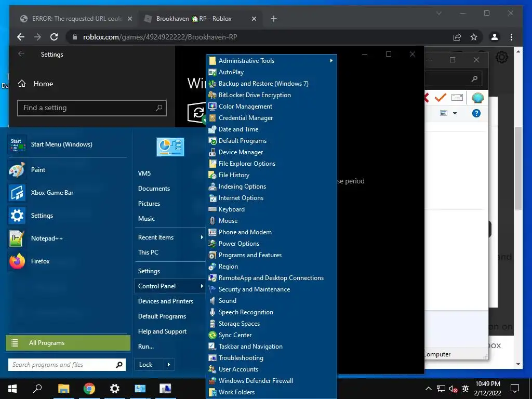Open Color Management
This screenshot has width=532, height=399.
click(271, 106)
